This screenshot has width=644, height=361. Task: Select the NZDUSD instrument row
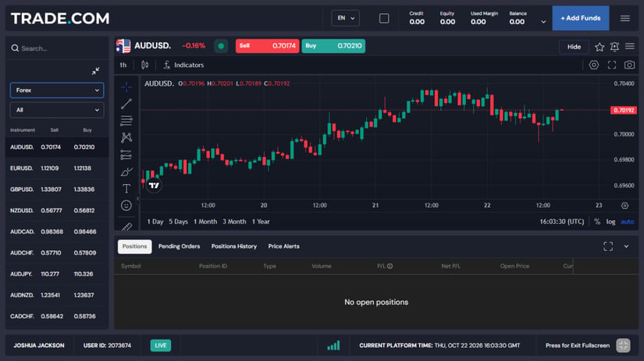[x=57, y=211]
